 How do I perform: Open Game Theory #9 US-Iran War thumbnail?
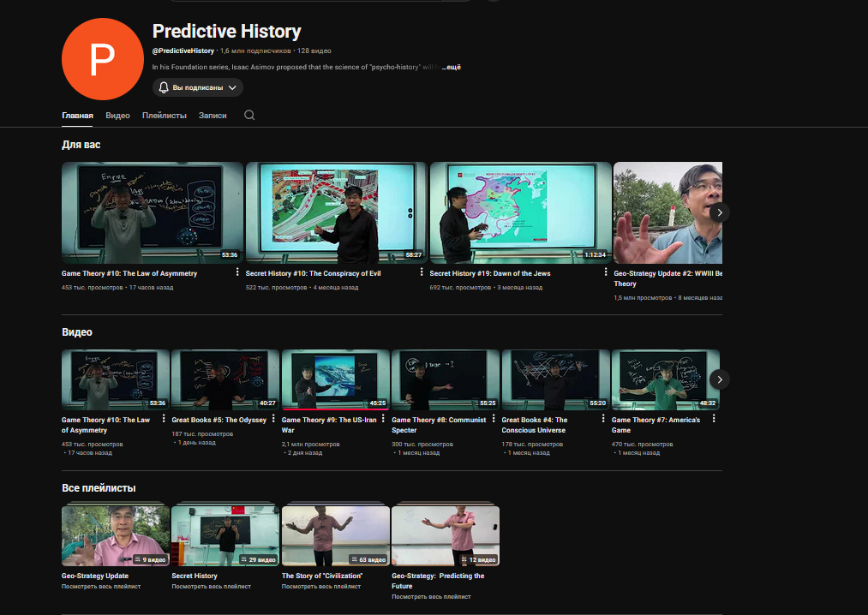(x=336, y=379)
